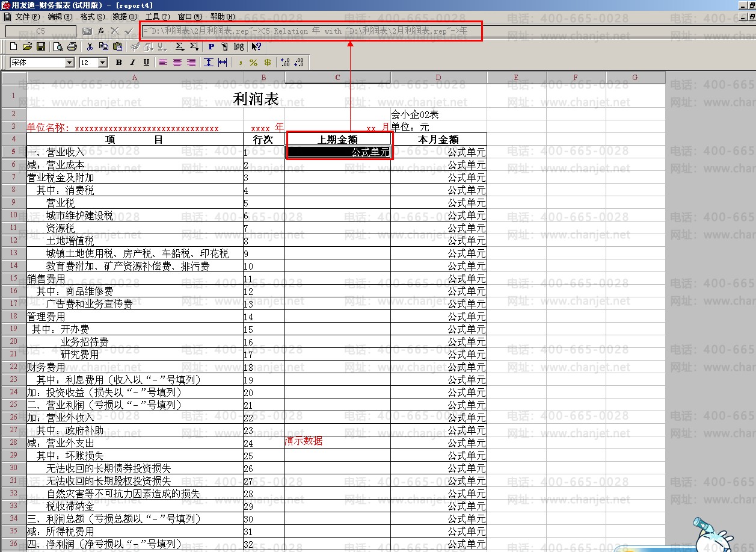Align cell text to the right
The image size is (756, 552).
[x=191, y=62]
